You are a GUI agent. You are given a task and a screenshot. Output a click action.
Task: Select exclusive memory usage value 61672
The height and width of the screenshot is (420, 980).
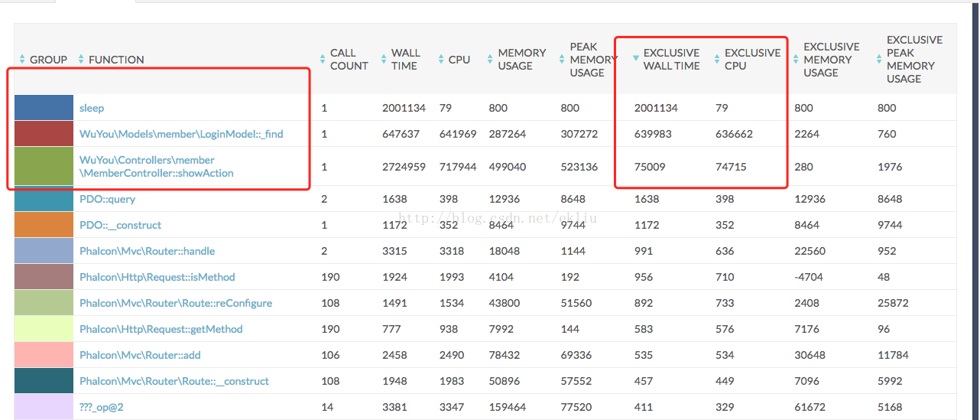point(810,407)
